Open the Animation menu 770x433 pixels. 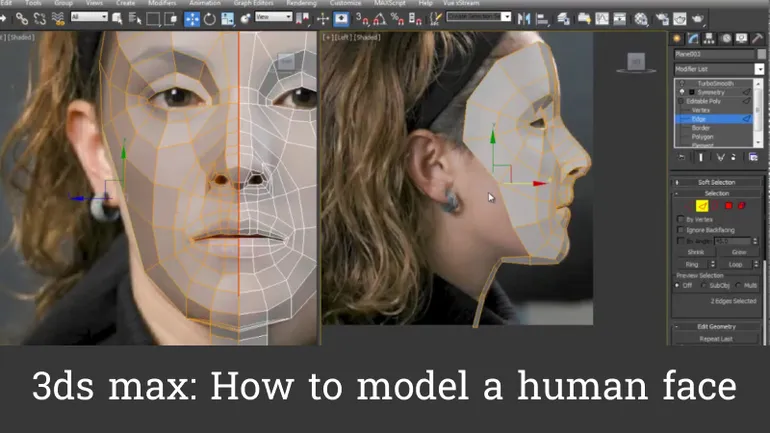(x=205, y=3)
